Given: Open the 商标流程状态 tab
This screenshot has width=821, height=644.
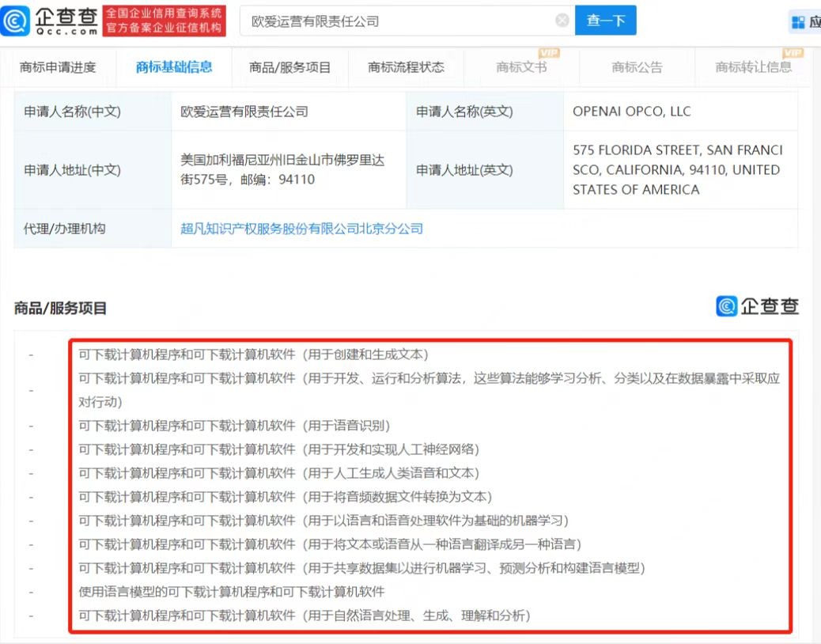Looking at the screenshot, I should pyautogui.click(x=406, y=67).
